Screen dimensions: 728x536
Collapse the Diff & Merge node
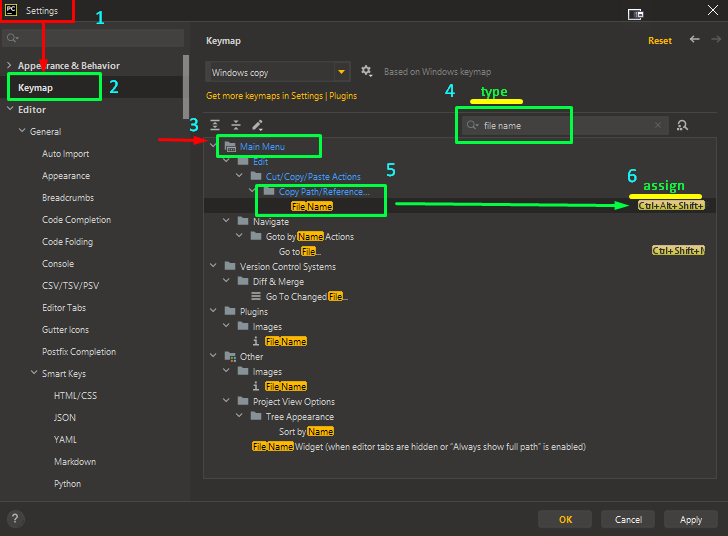point(226,281)
